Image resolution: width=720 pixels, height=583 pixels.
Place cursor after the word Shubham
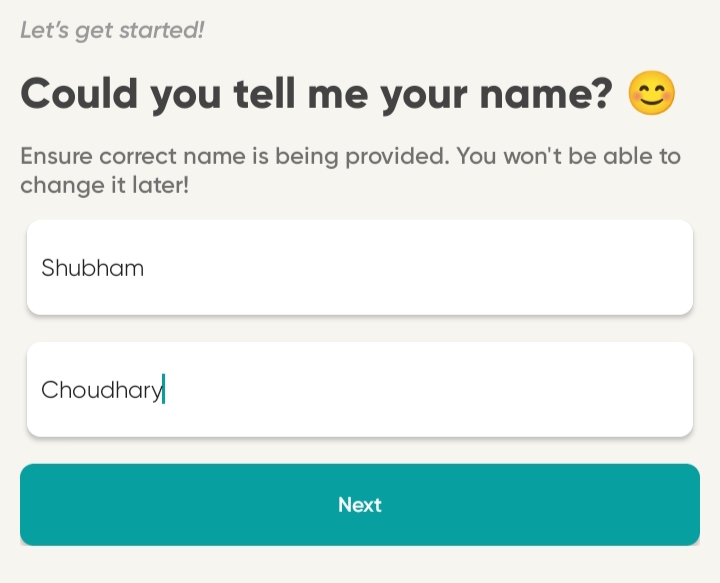point(145,268)
